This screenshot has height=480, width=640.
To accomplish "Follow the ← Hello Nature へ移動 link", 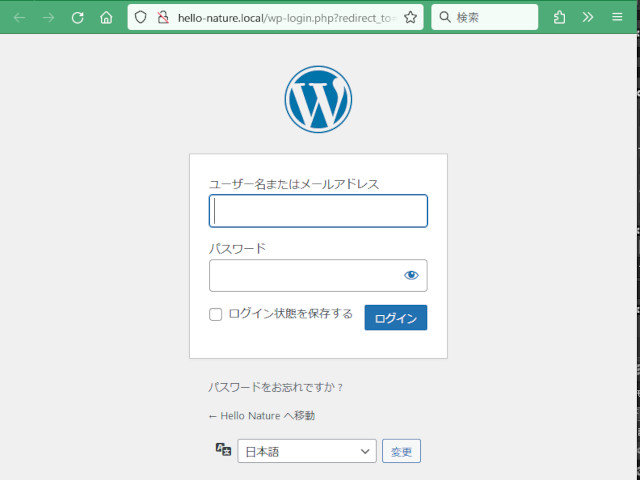I will [261, 415].
